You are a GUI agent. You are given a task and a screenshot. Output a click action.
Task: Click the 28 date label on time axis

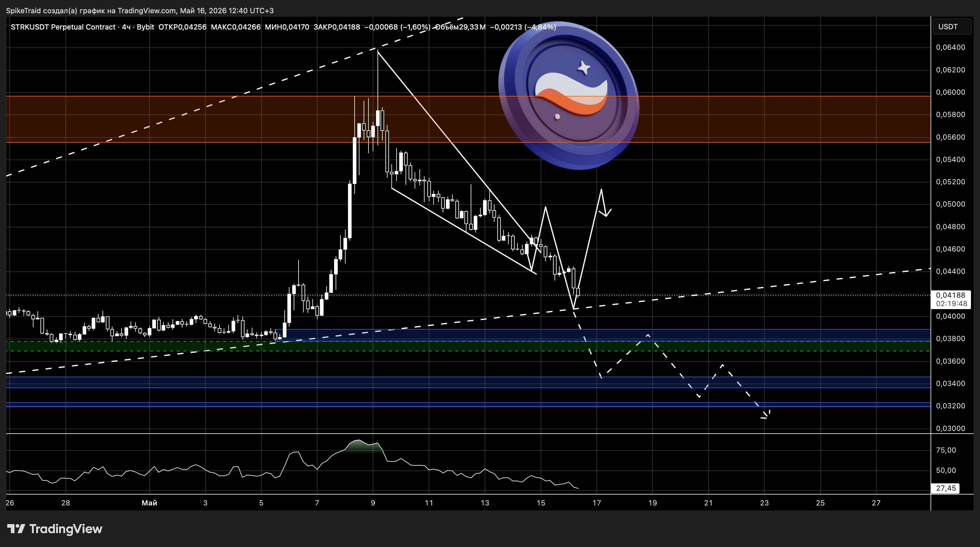(x=66, y=503)
